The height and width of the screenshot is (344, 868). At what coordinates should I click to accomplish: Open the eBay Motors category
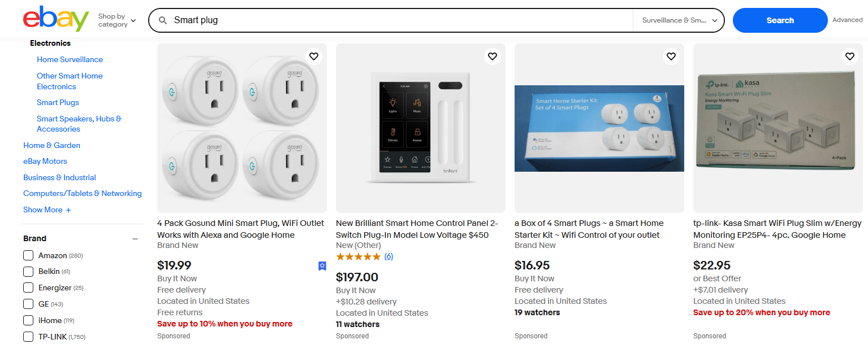(x=45, y=161)
